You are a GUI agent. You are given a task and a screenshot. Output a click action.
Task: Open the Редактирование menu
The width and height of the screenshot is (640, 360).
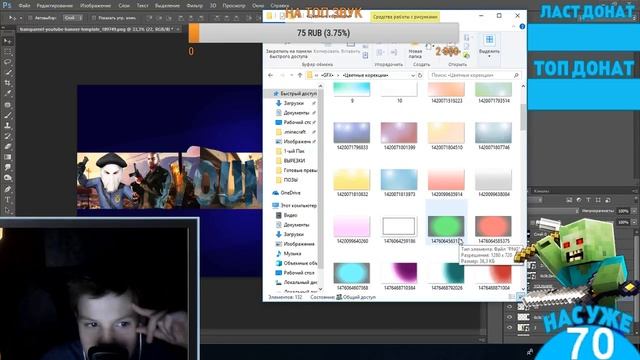click(55, 6)
